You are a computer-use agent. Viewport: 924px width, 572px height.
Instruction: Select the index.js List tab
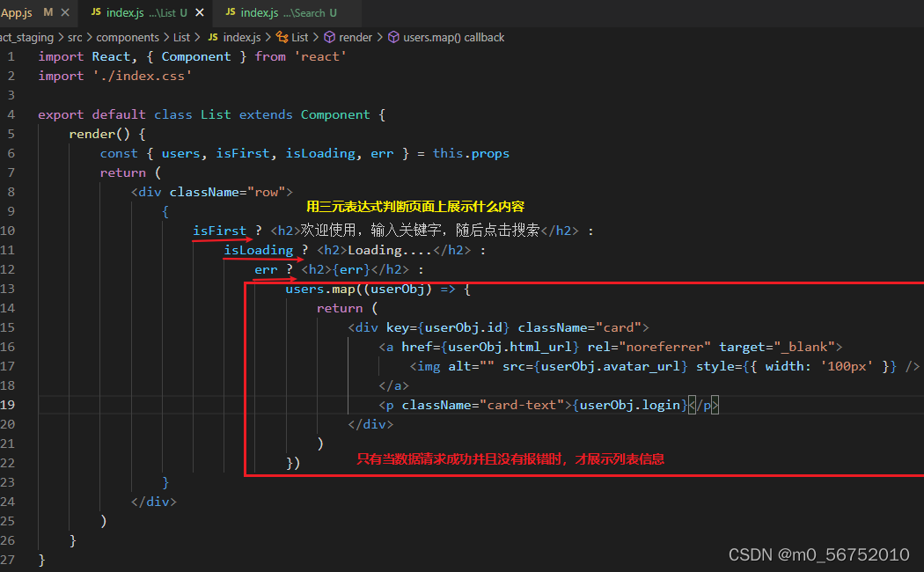140,12
